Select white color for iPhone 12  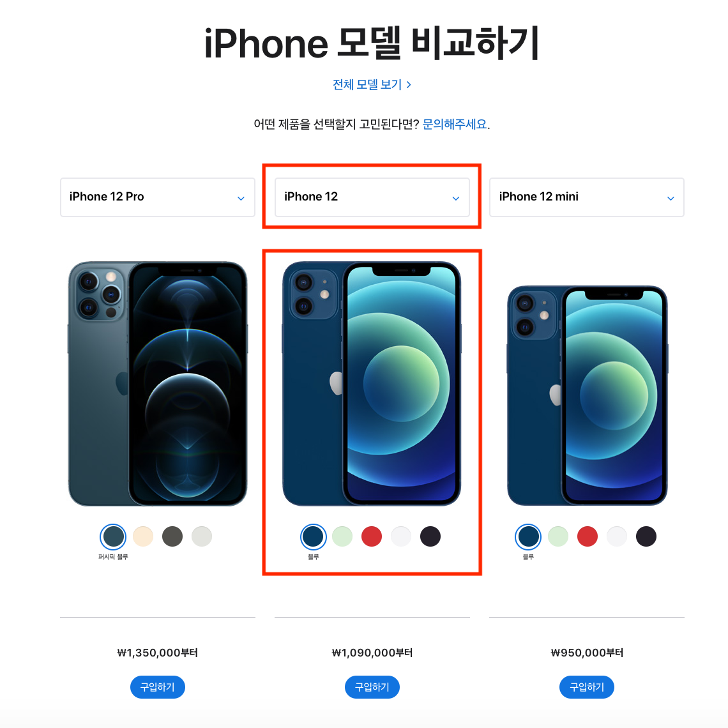click(401, 536)
